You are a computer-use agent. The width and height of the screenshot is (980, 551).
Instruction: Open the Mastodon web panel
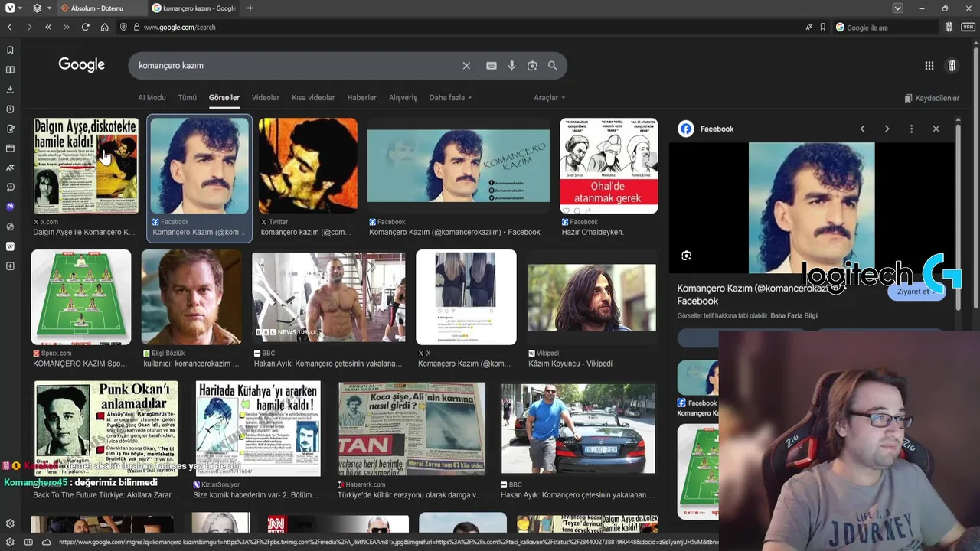(x=10, y=207)
